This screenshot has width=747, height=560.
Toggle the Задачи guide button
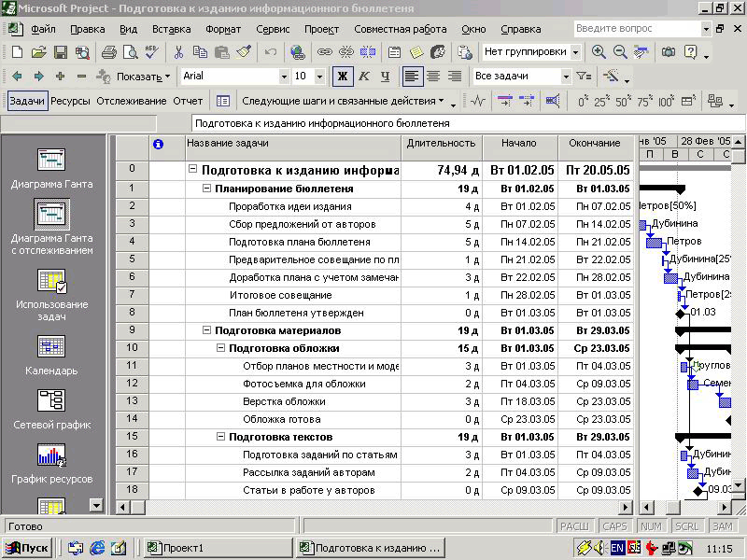tap(27, 101)
